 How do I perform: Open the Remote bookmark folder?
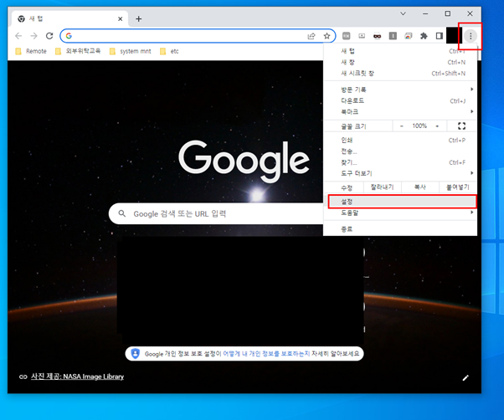click(x=31, y=51)
